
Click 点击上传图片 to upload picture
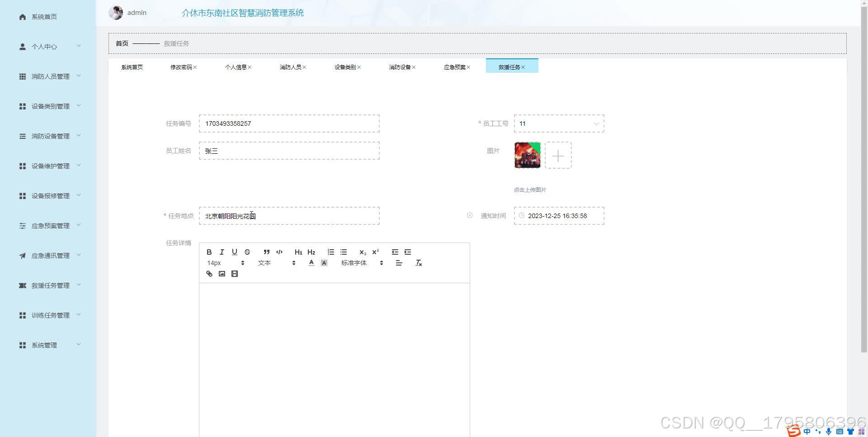pyautogui.click(x=530, y=190)
